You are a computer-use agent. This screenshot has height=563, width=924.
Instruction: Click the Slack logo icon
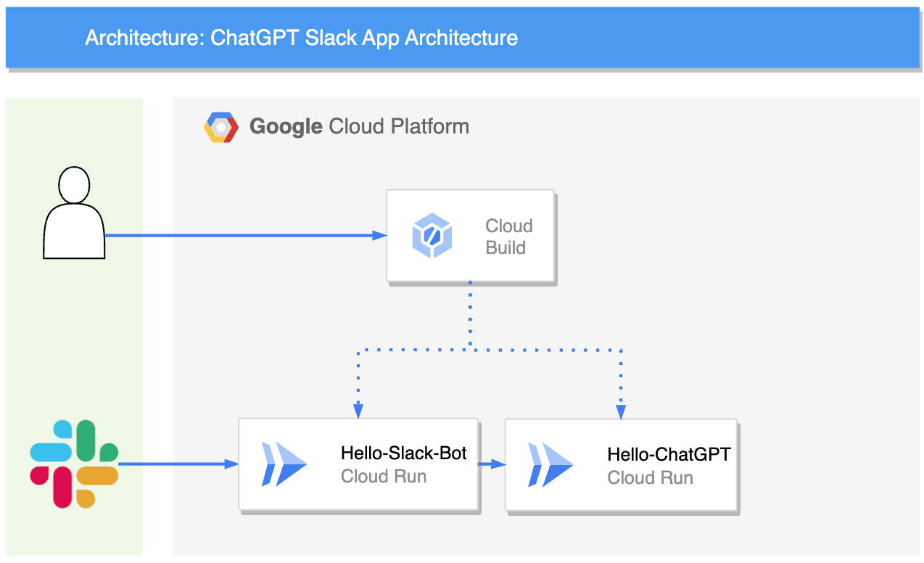click(74, 464)
